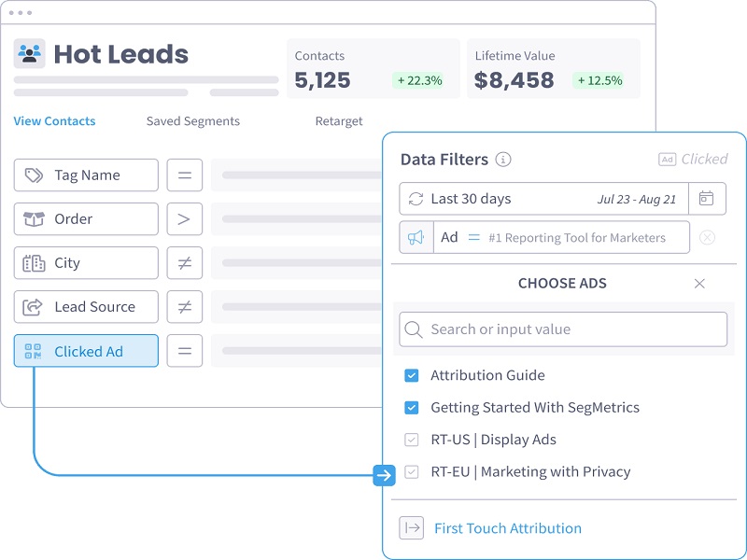Change the Order greater-than operator
Screen dimensions: 747x560
[185, 219]
